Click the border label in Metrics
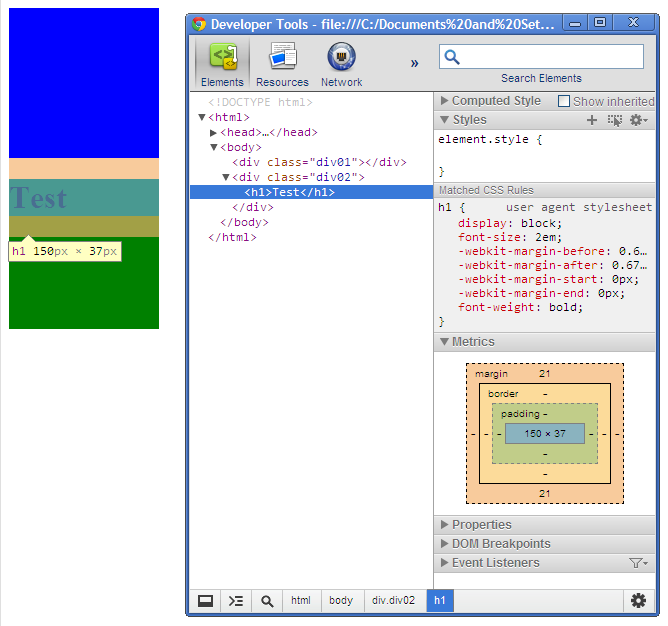Image resolution: width=668 pixels, height=626 pixels. point(503,394)
